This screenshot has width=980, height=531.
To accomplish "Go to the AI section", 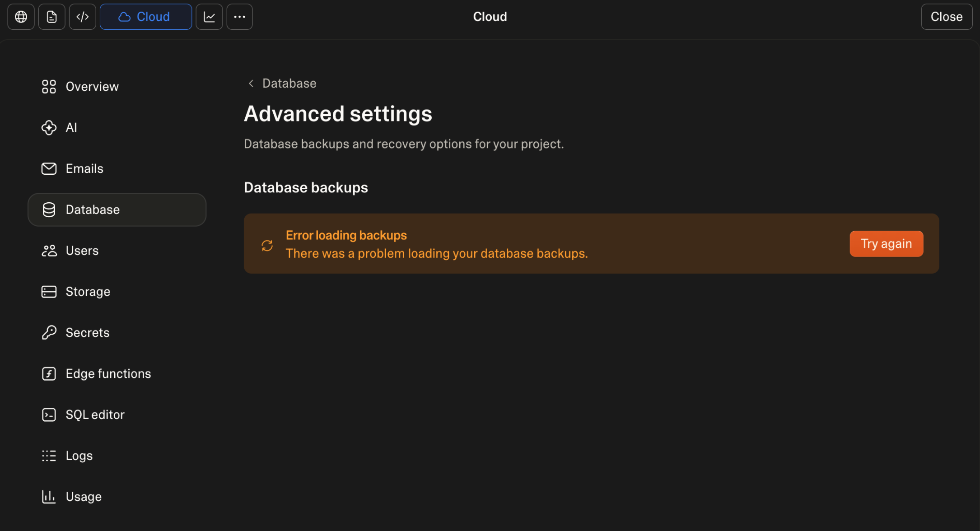I will [117, 128].
